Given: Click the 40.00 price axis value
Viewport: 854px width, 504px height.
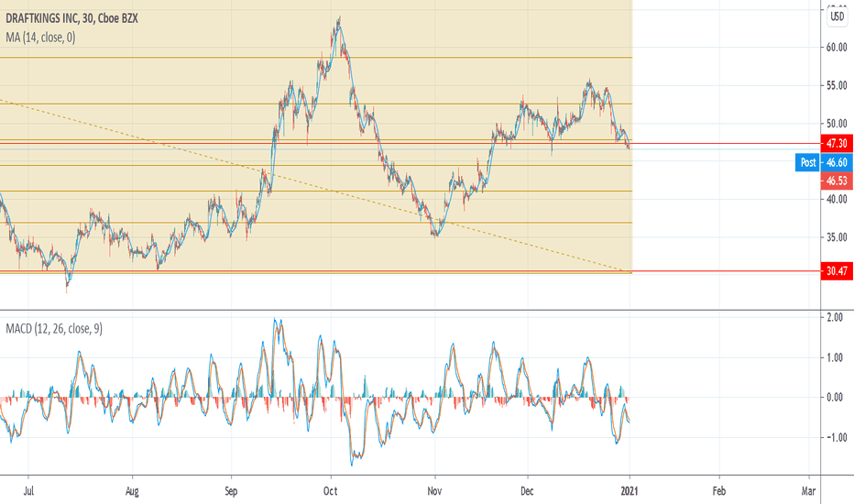Looking at the screenshot, I should click(837, 200).
